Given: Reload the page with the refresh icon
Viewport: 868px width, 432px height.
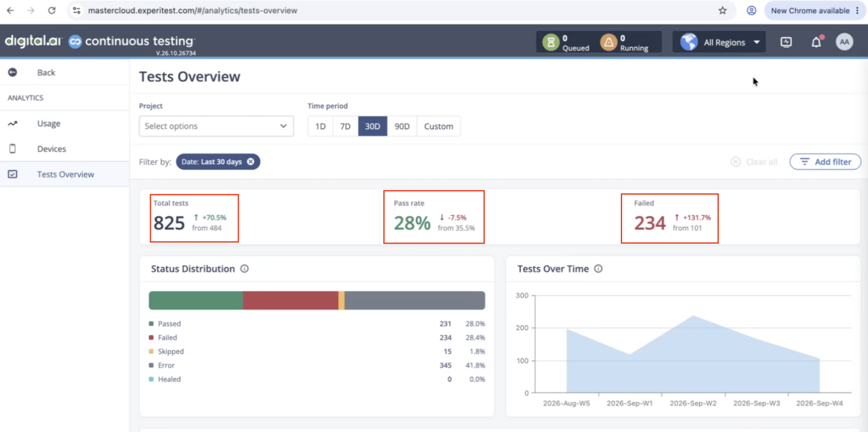Looking at the screenshot, I should (52, 11).
